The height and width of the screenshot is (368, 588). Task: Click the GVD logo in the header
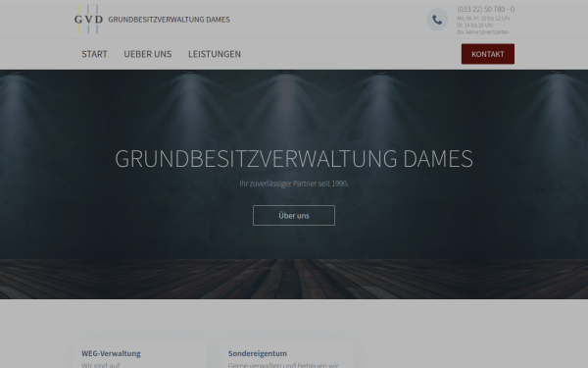pos(88,20)
